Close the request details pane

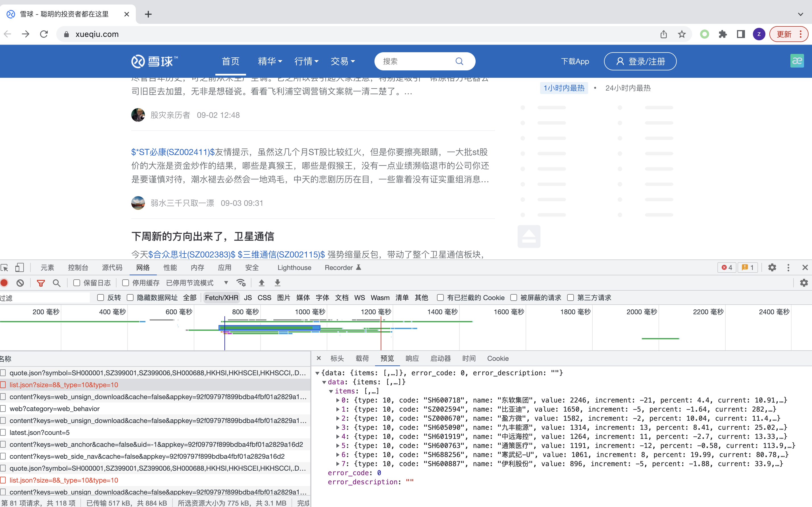319,358
